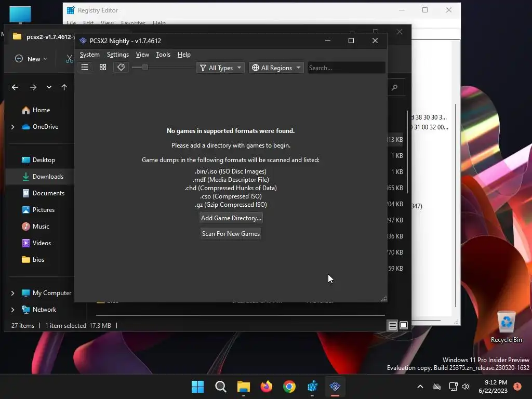The height and width of the screenshot is (399, 532).
Task: Open the System menu in PCSX2
Action: tap(89, 55)
